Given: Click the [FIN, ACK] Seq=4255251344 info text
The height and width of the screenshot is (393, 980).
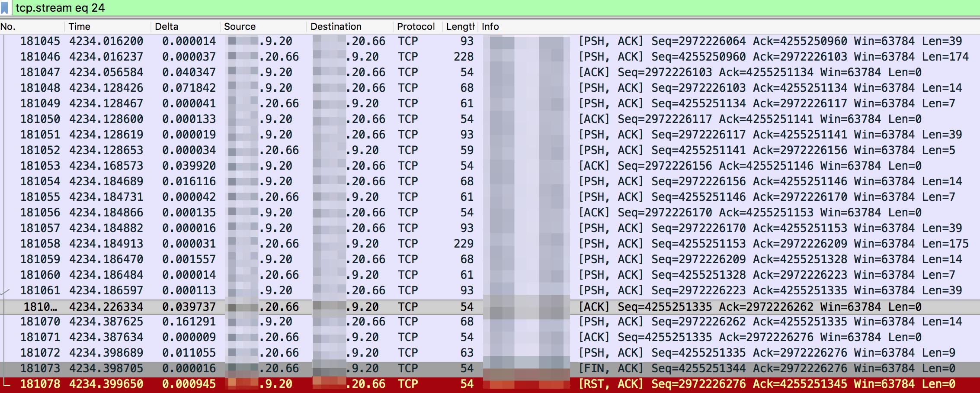Looking at the screenshot, I should (x=767, y=368).
